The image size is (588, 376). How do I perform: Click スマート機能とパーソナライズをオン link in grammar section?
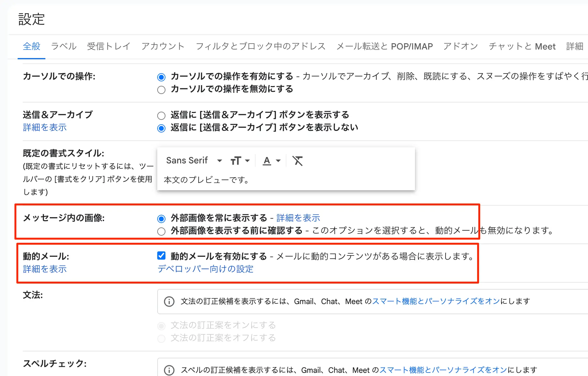[436, 301]
